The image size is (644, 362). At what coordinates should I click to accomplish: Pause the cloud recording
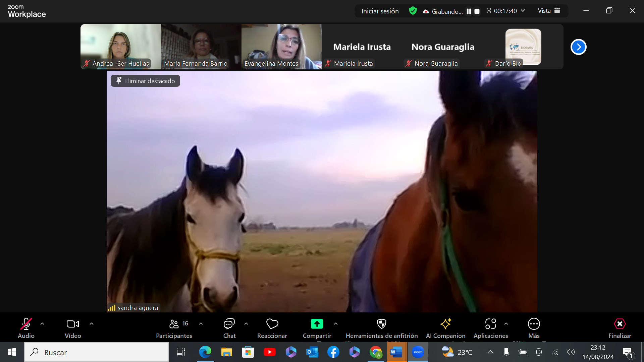(469, 11)
